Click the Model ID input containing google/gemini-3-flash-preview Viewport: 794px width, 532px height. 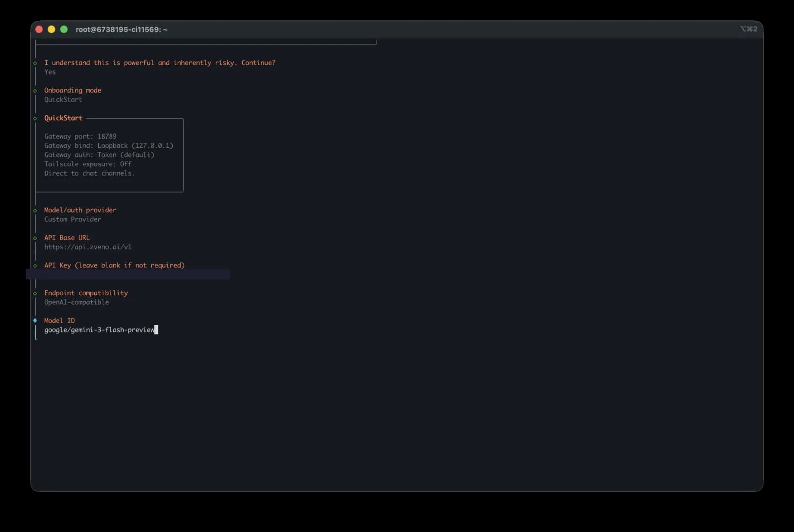click(x=101, y=330)
